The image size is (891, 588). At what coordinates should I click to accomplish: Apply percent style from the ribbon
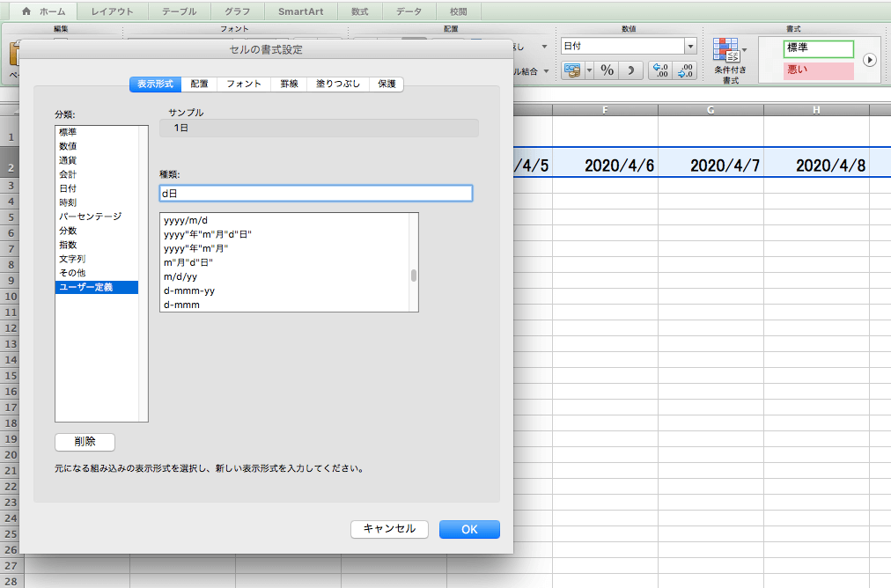click(x=607, y=70)
